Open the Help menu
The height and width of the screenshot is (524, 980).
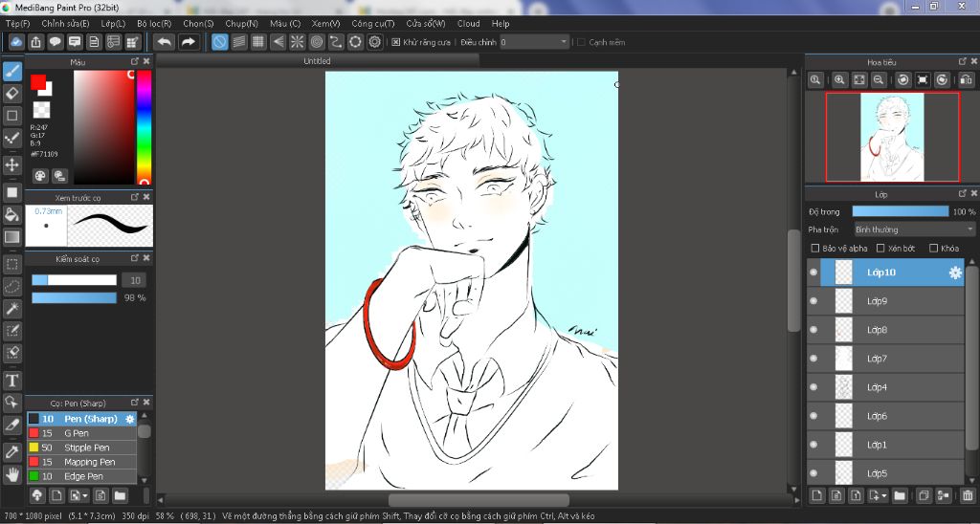point(501,23)
